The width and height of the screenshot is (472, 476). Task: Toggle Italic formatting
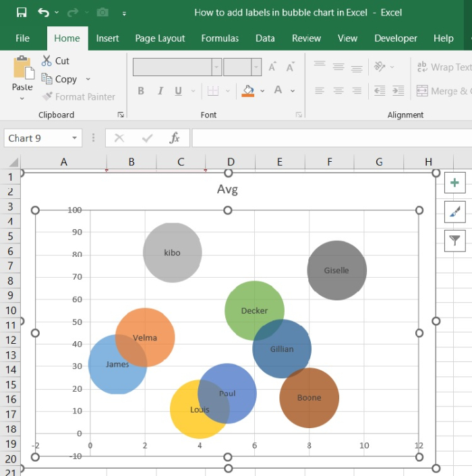160,91
